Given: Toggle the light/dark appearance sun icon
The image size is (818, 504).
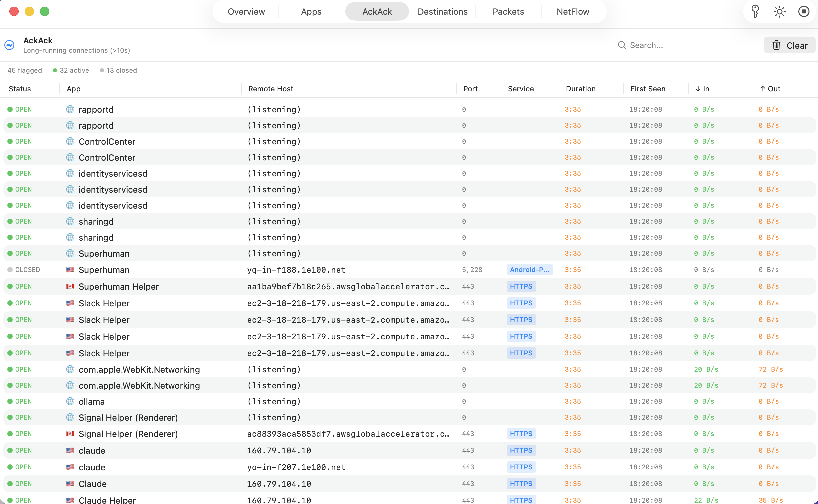Looking at the screenshot, I should pyautogui.click(x=779, y=12).
